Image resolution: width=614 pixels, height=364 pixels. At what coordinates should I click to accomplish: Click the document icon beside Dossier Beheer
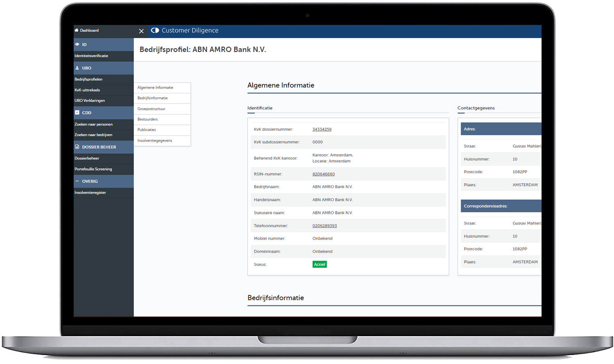pos(77,147)
